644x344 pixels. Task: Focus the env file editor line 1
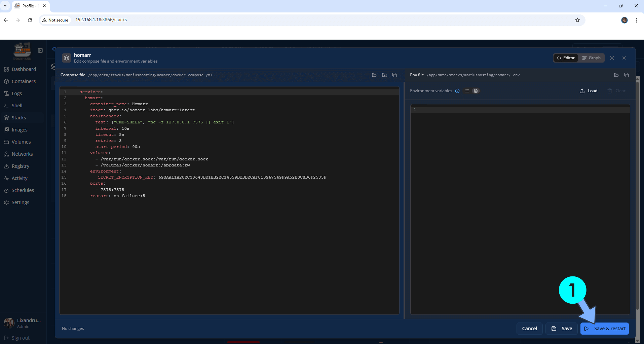click(521, 110)
